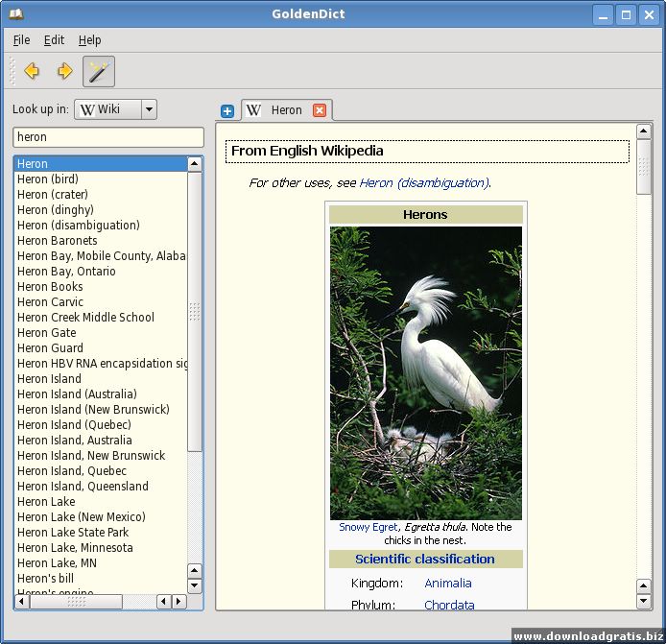
Task: Click word list horizontal scroll-right arrow
Action: [178, 602]
